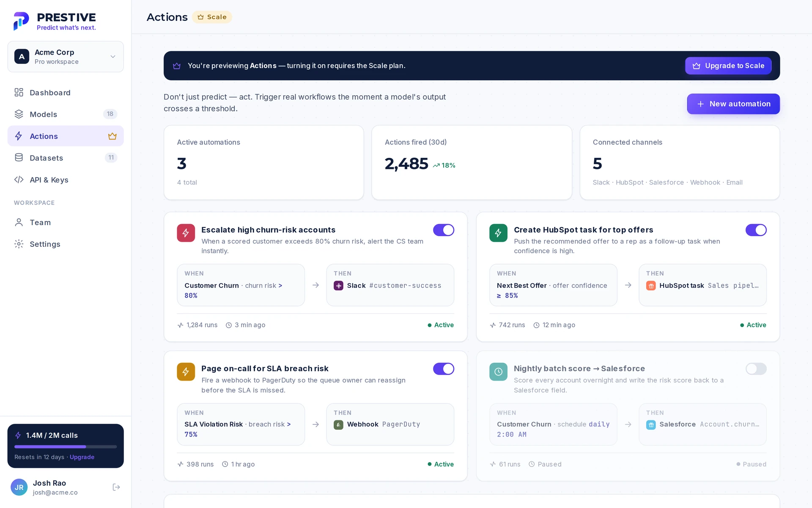Click the 1,284 runs activity icon

181,325
